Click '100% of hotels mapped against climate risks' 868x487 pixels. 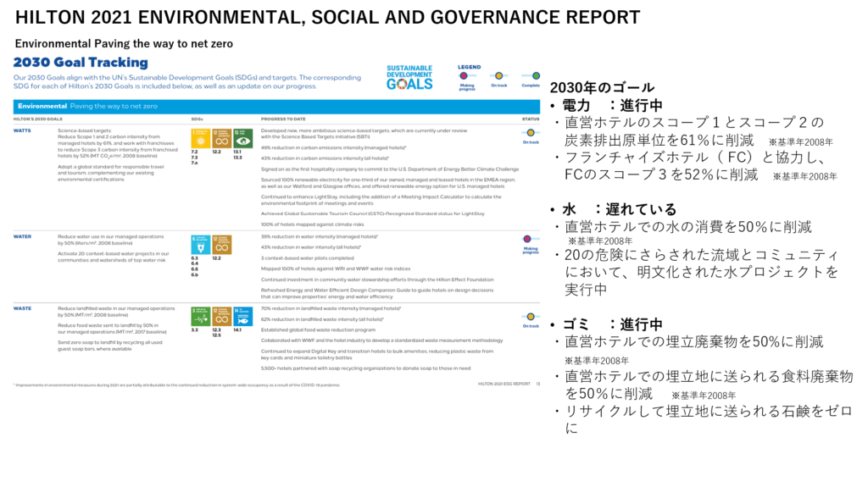click(312, 224)
